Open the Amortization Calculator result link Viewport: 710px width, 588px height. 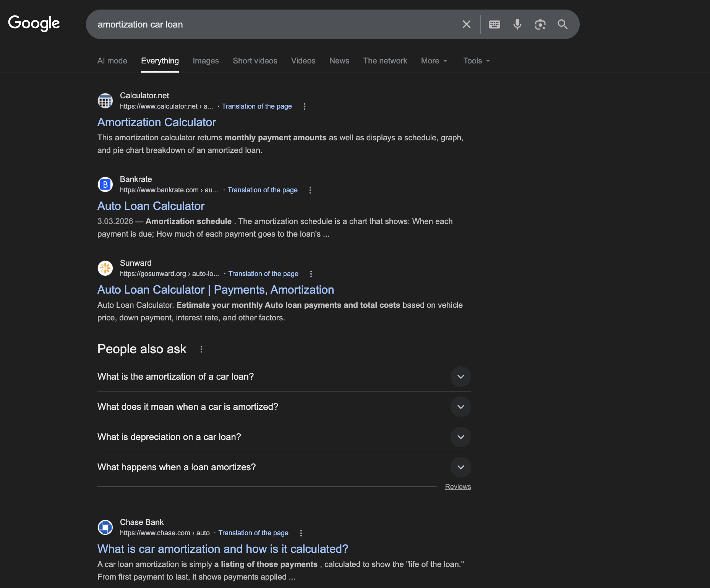coord(157,122)
